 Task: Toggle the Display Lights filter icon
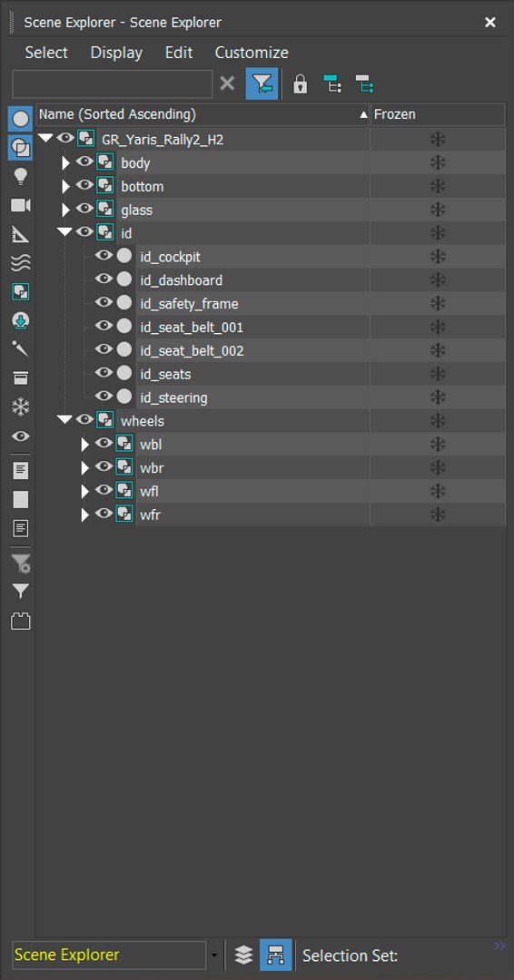pos(21,177)
